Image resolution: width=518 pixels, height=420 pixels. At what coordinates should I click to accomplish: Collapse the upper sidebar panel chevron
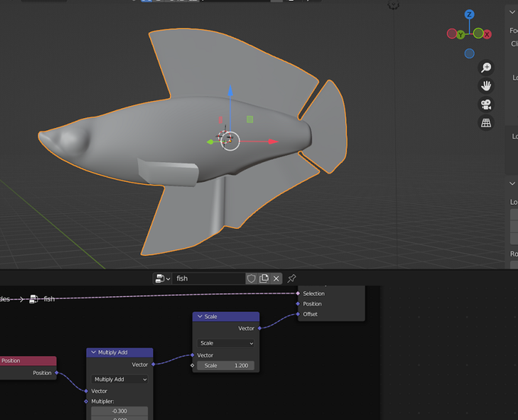click(512, 12)
